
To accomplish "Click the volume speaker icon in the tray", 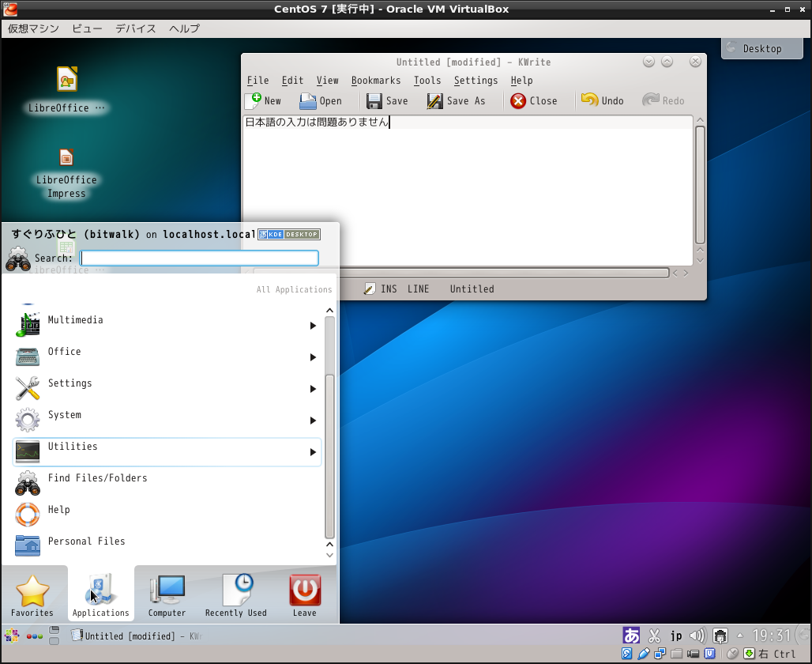I will point(698,635).
